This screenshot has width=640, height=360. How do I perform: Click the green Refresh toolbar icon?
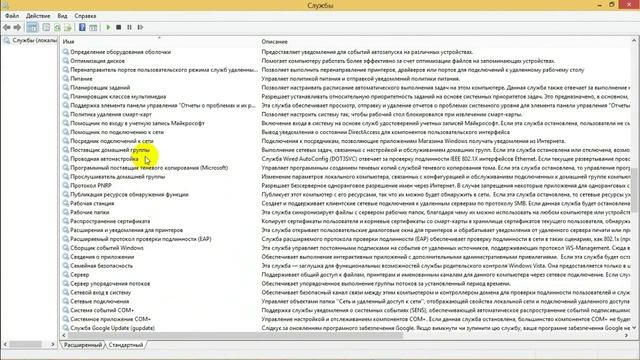57,27
